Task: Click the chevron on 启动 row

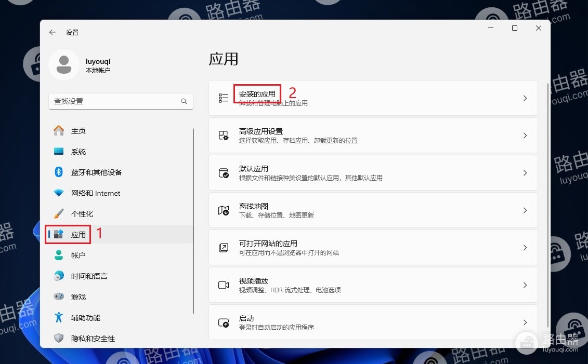Action: (525, 322)
